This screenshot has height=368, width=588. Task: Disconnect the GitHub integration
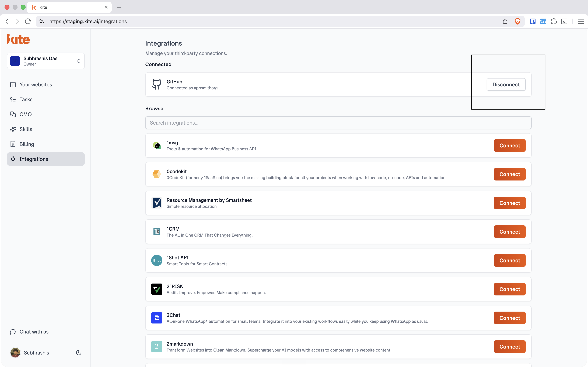click(x=506, y=84)
